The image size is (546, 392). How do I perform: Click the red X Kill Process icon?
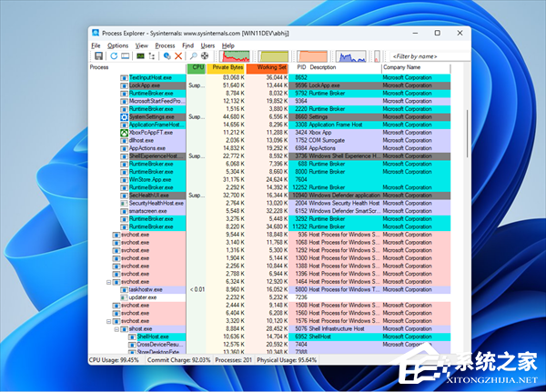click(178, 56)
